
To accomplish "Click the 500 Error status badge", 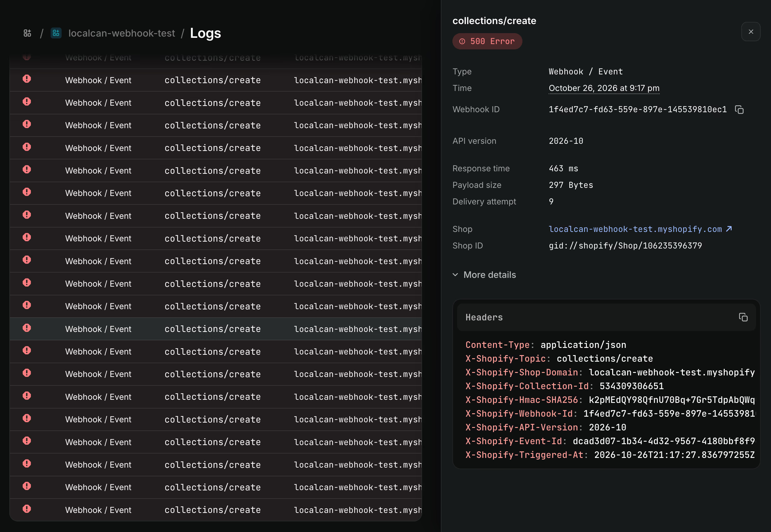I will click(x=487, y=41).
